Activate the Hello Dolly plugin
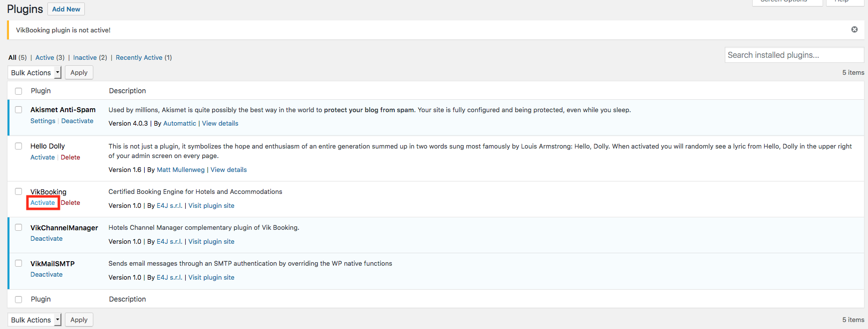868x329 pixels. (42, 158)
